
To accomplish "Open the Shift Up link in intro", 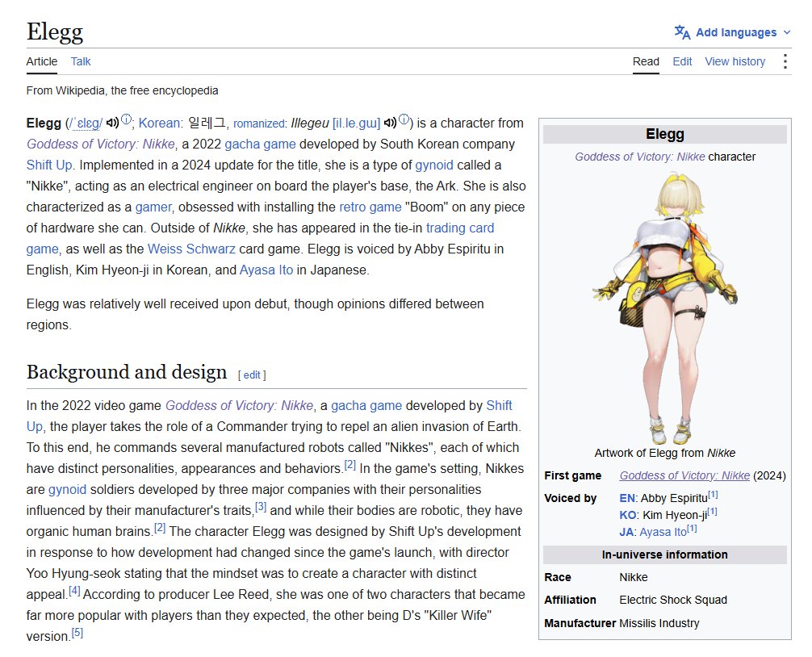I will 49,165.
